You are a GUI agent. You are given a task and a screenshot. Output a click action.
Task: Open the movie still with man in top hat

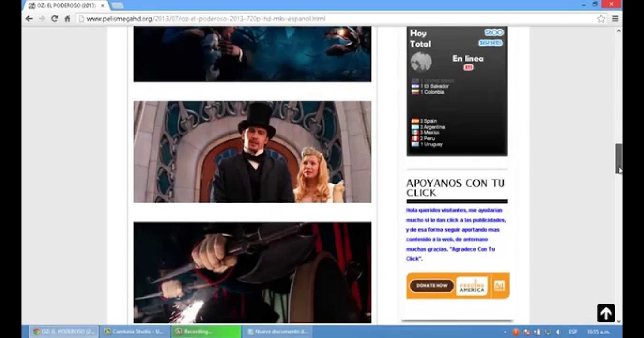252,152
